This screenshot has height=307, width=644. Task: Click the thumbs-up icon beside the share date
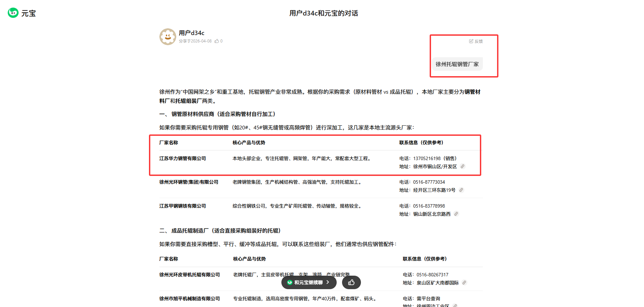(217, 41)
